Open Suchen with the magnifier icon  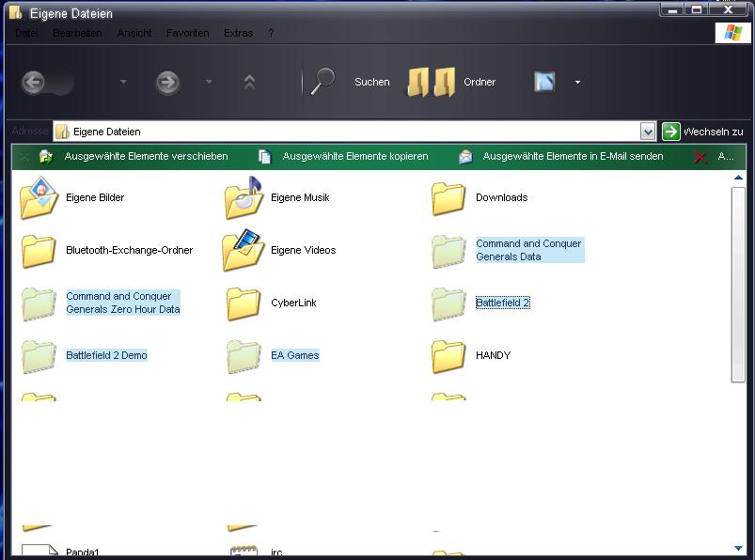(322, 82)
